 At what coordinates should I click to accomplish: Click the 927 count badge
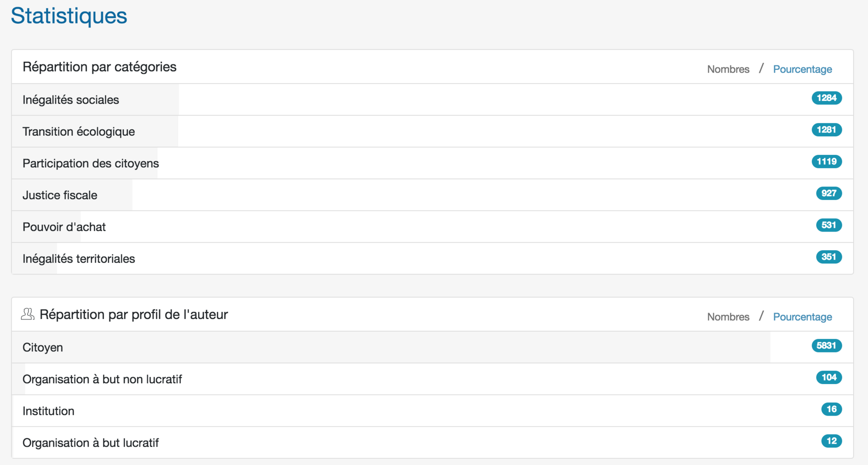pyautogui.click(x=828, y=193)
